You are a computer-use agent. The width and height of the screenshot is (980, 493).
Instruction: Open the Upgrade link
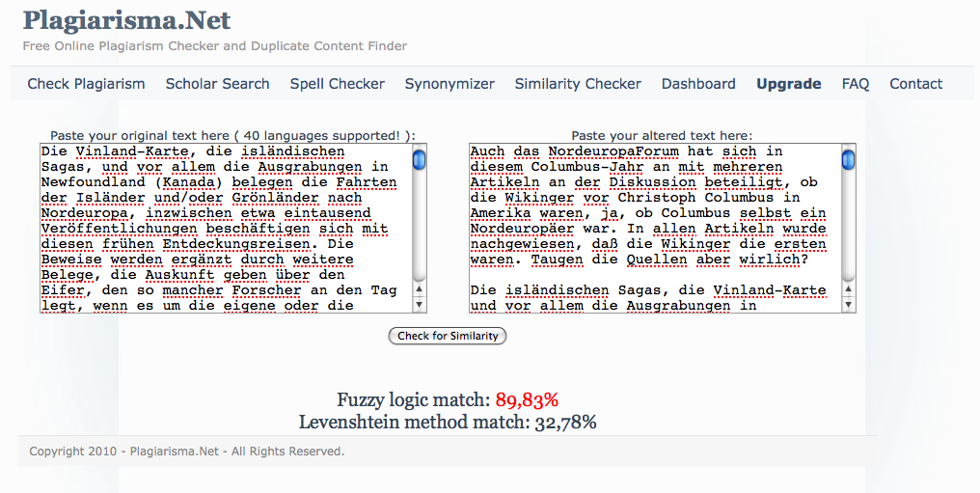(789, 84)
